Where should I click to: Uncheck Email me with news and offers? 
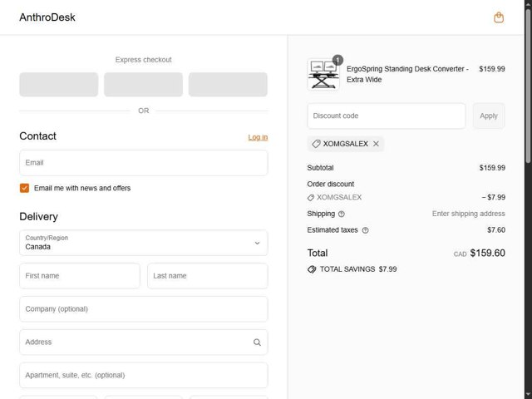click(24, 188)
